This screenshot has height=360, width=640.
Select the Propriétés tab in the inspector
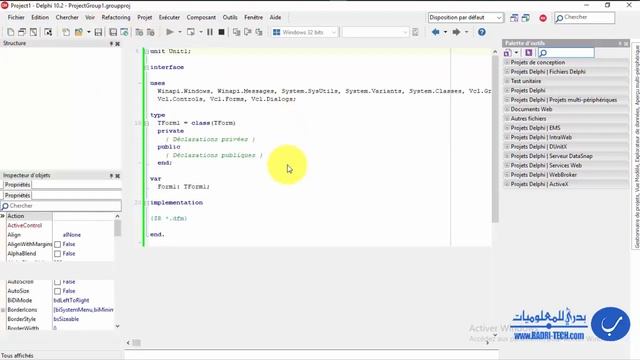click(18, 195)
